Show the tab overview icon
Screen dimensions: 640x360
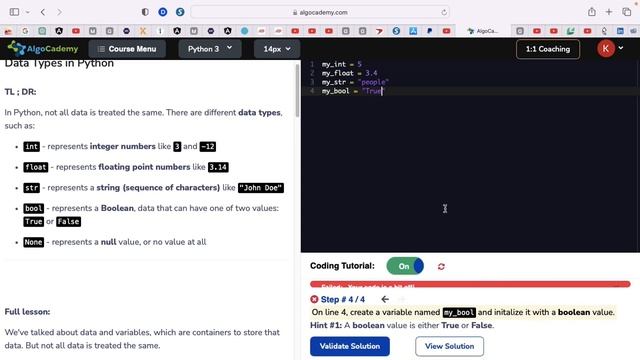coord(627,12)
